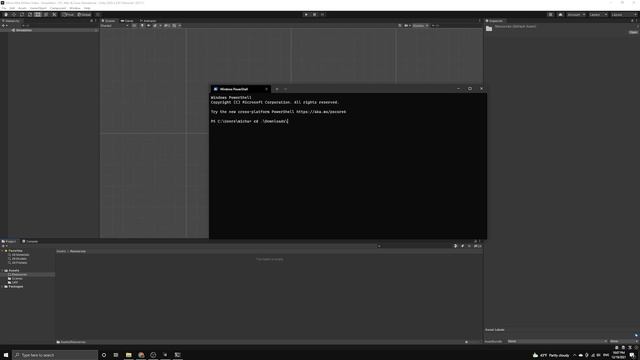Toggle scene lighting in Scene toolbar

pyautogui.click(x=142, y=26)
